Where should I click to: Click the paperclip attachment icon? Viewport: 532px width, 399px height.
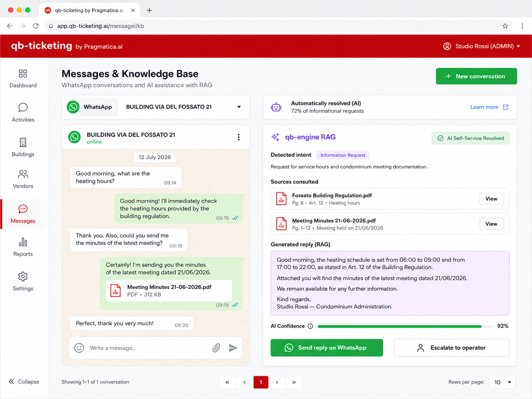pyautogui.click(x=216, y=348)
